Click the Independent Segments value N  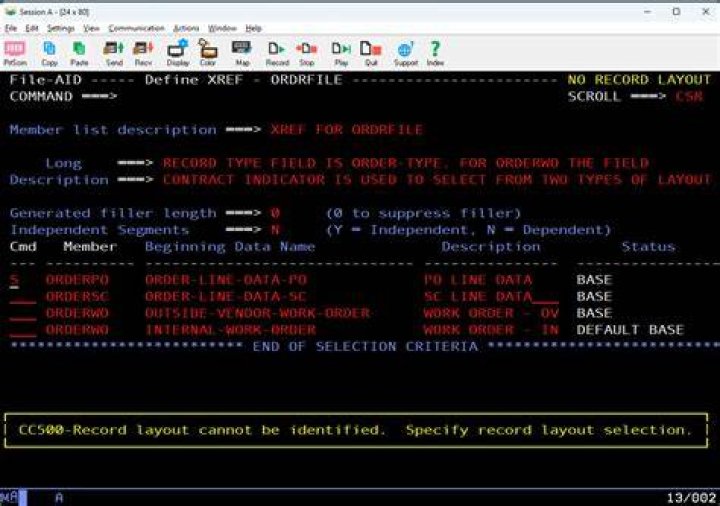(275, 230)
